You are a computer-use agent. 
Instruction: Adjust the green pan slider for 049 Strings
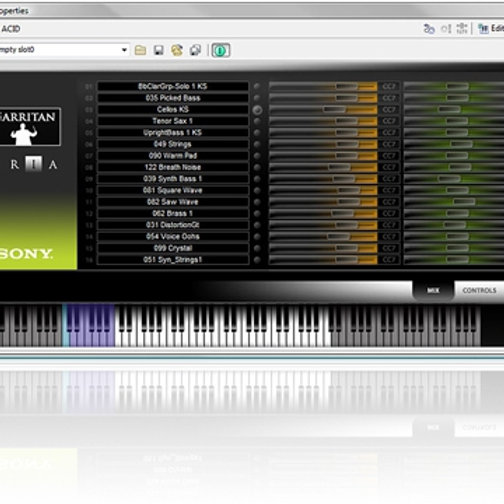(461, 144)
